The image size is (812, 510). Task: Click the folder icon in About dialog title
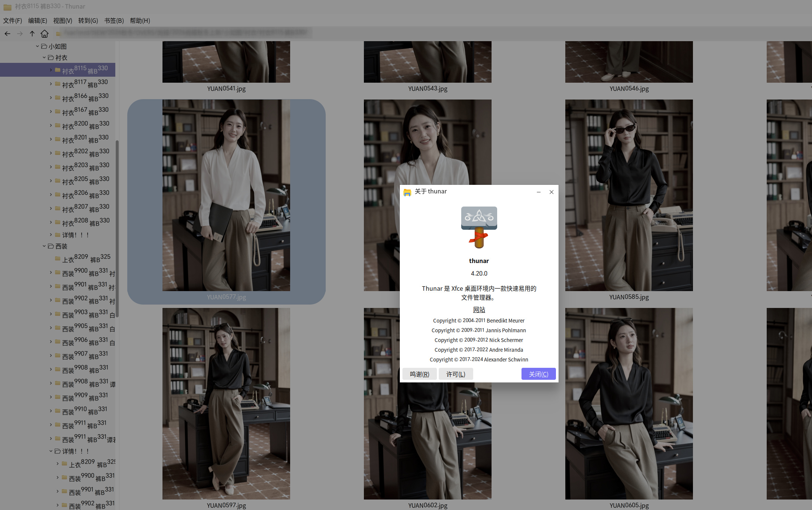tap(407, 192)
